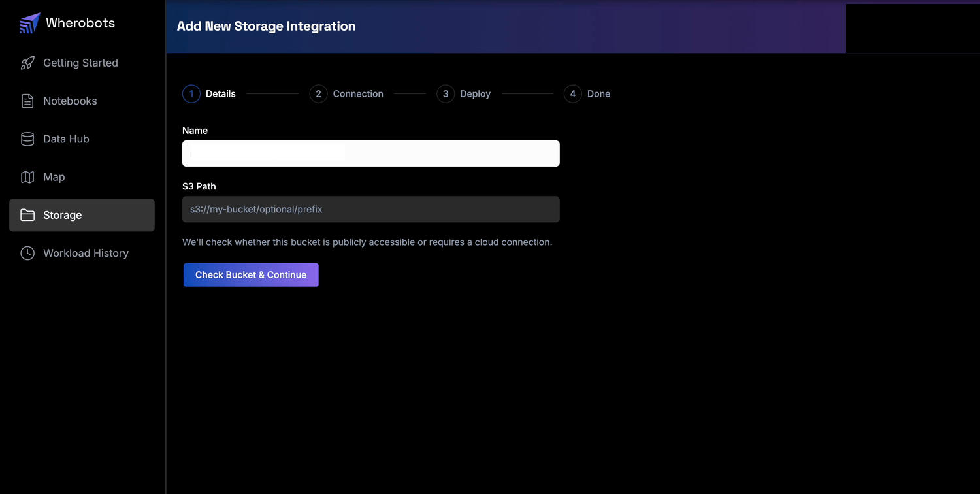
Task: Select step 4 circle for Done
Action: 573,94
